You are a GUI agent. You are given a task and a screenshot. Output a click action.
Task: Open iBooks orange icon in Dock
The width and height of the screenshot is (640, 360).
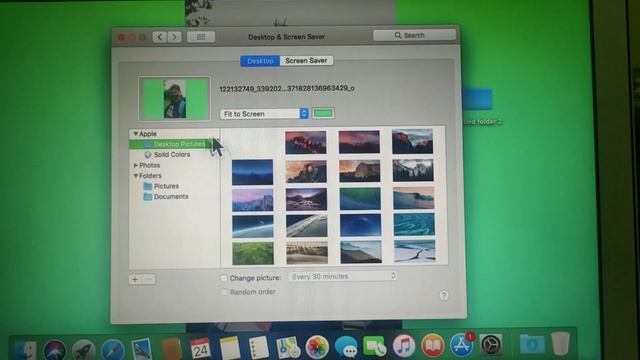(433, 345)
